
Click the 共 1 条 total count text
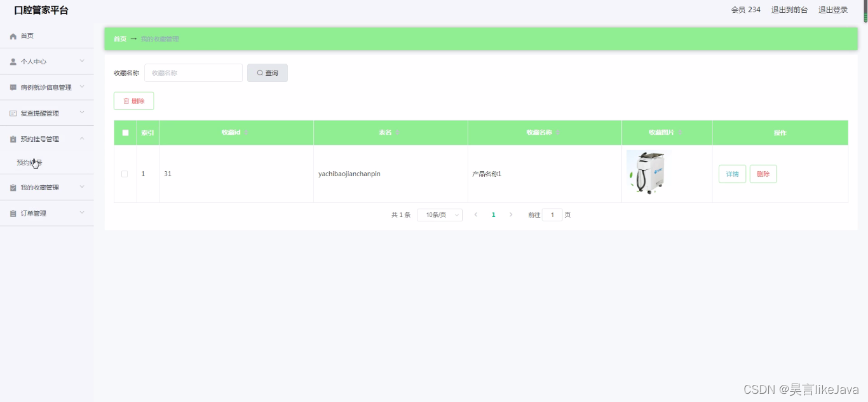[401, 215]
